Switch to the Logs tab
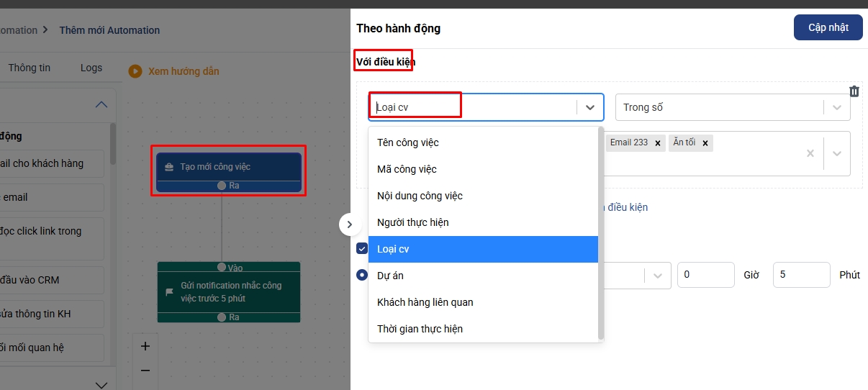Screen dimensions: 868x390 [91, 68]
